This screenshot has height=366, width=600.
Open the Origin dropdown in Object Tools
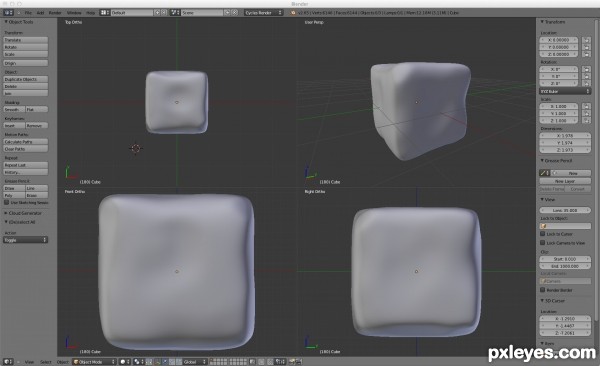click(26, 63)
